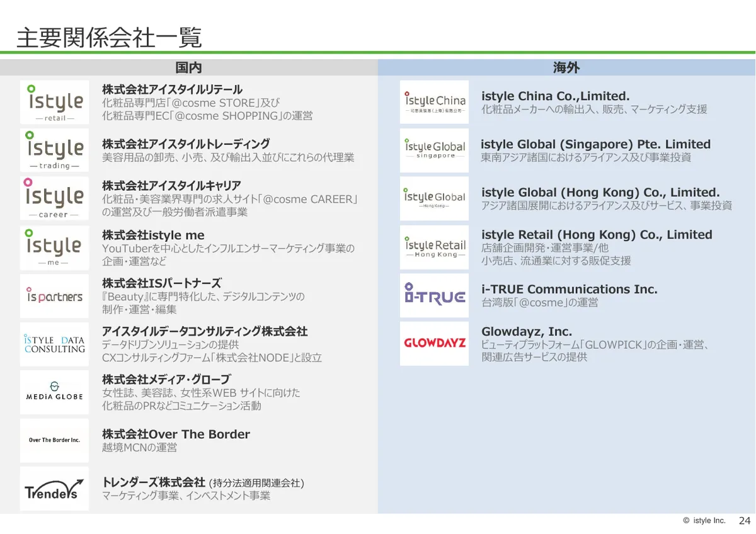Image resolution: width=756 pixels, height=534 pixels.
Task: Click Glowdayz, Inc. company name
Action: (x=527, y=331)
